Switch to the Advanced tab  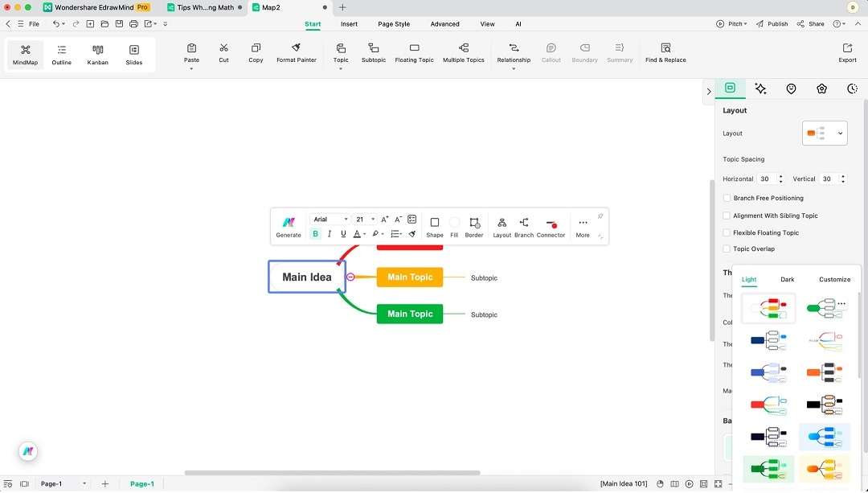click(444, 24)
